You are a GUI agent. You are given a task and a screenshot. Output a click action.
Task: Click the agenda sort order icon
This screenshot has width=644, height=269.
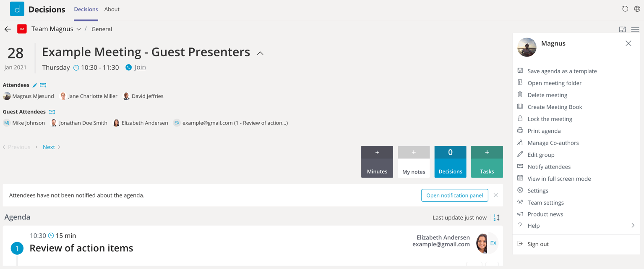coord(496,217)
